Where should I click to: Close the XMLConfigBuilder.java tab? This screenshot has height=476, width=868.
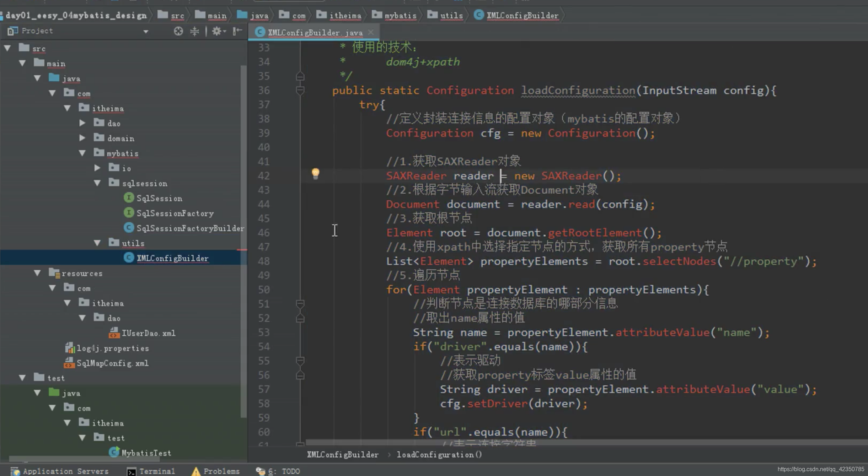[x=371, y=32]
